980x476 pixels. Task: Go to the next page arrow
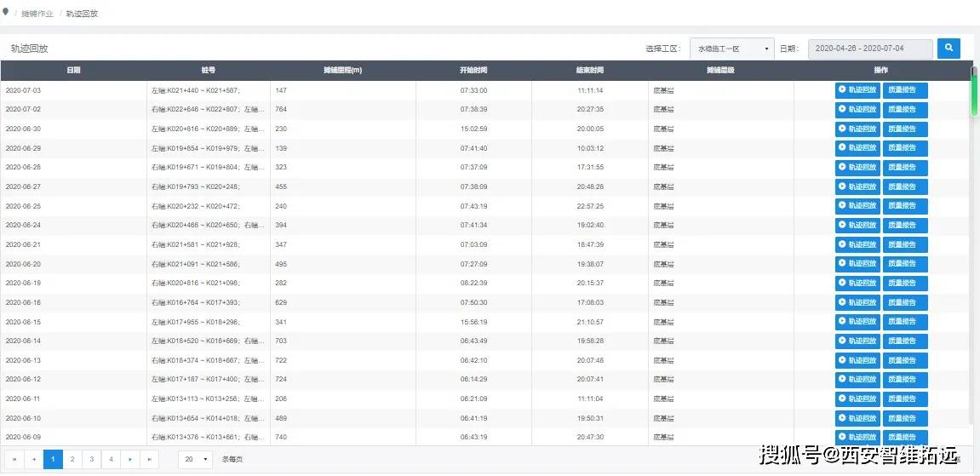pyautogui.click(x=130, y=459)
